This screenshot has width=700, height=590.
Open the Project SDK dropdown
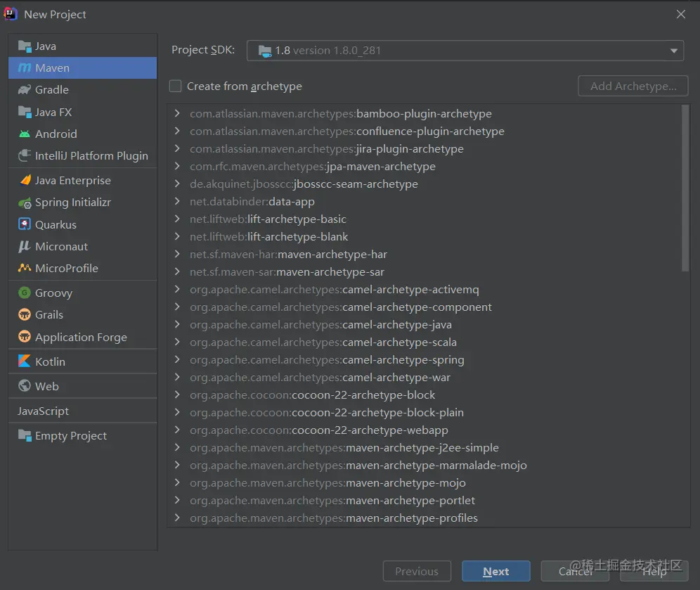pyautogui.click(x=465, y=51)
